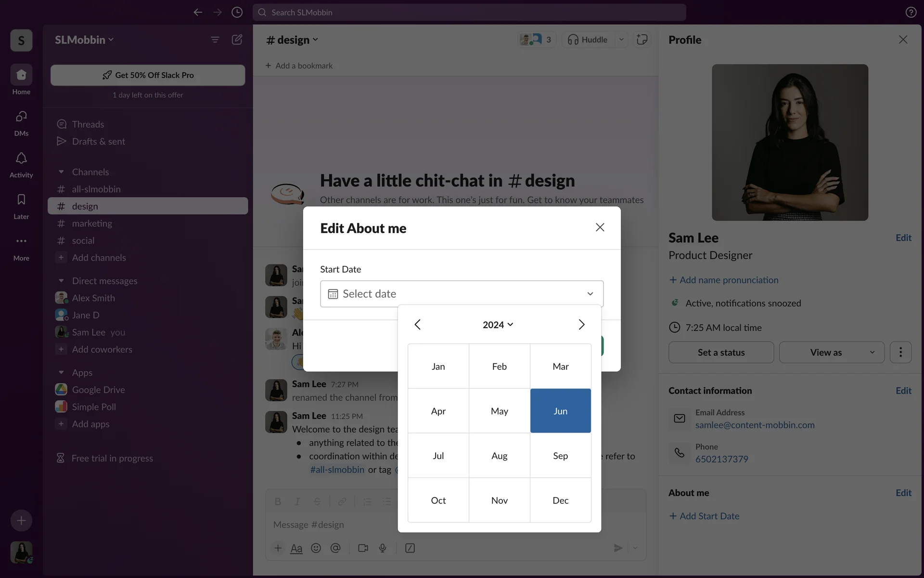Go to next year in calendar
Image resolution: width=924 pixels, height=578 pixels.
[x=581, y=325]
